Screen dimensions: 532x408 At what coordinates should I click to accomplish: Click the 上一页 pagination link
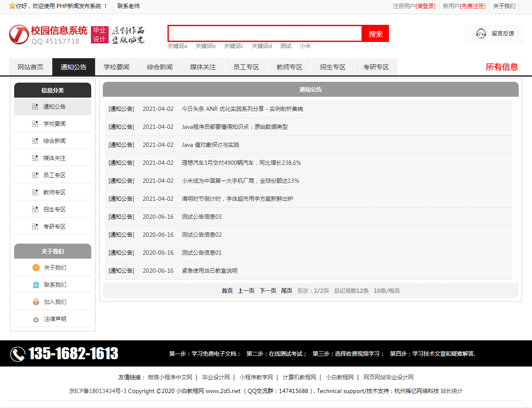[246, 291]
